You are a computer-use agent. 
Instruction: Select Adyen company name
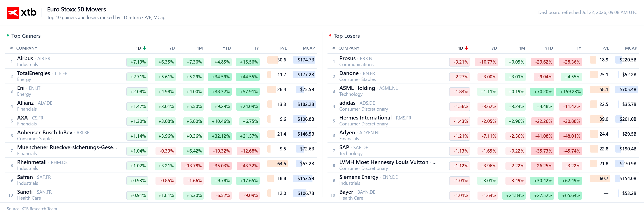[x=347, y=132]
